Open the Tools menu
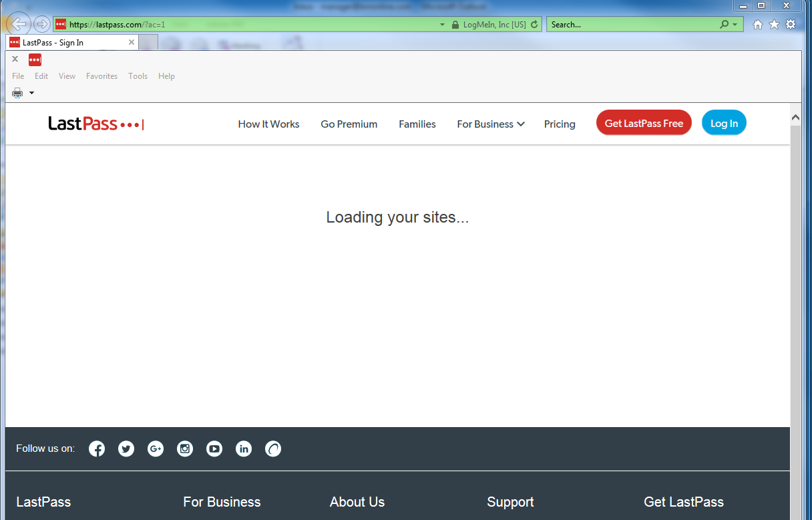 [x=138, y=76]
